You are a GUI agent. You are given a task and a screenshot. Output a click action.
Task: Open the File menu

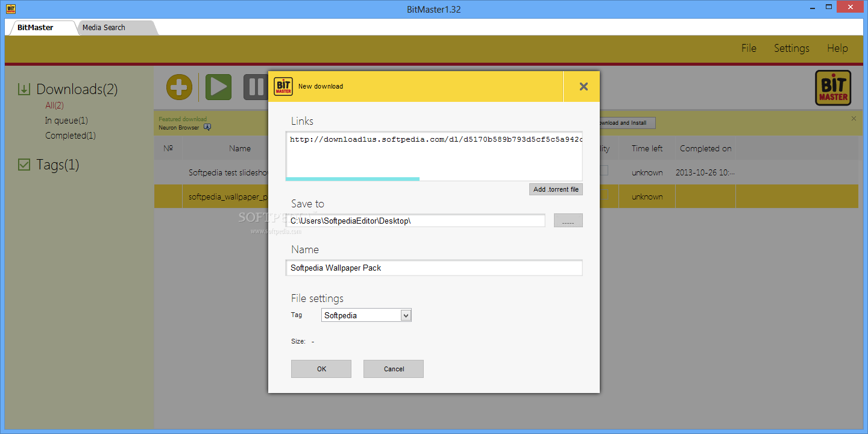(x=749, y=48)
